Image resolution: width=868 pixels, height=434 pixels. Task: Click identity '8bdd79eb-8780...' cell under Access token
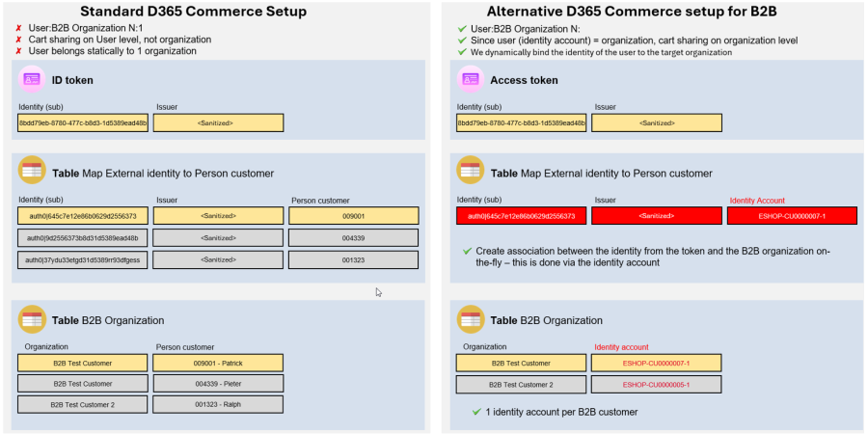click(521, 122)
